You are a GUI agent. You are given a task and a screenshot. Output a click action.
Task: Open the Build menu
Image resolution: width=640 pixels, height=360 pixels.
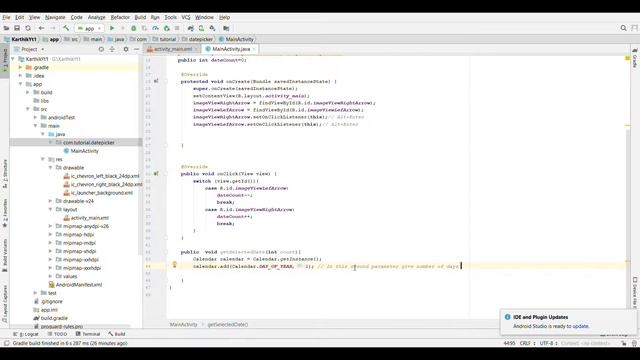point(140,17)
